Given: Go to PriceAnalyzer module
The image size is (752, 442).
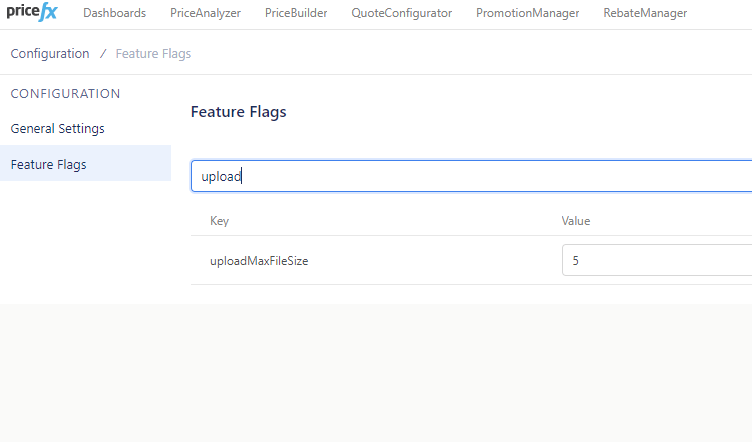Looking at the screenshot, I should tap(205, 13).
